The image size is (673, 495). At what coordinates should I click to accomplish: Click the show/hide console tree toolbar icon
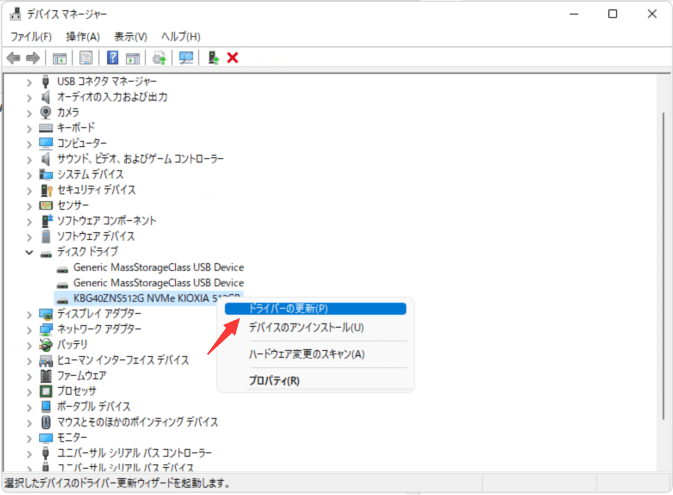pos(60,58)
